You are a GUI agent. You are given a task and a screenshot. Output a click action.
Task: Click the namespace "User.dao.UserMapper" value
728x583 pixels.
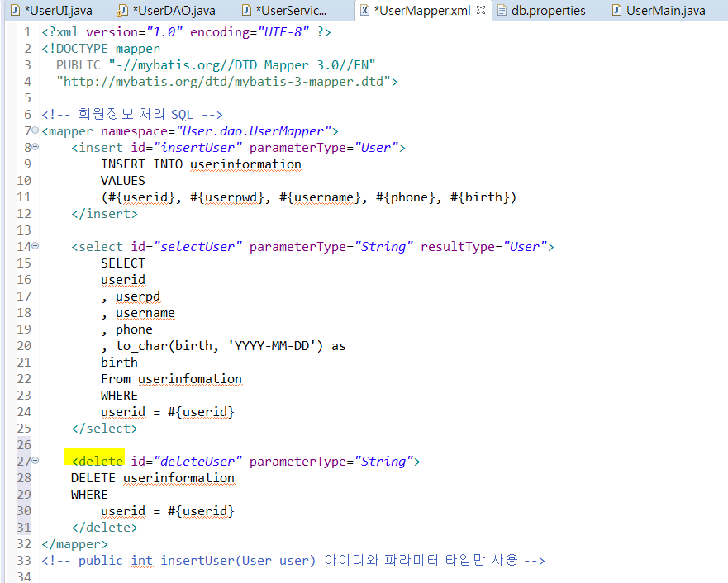point(254,131)
